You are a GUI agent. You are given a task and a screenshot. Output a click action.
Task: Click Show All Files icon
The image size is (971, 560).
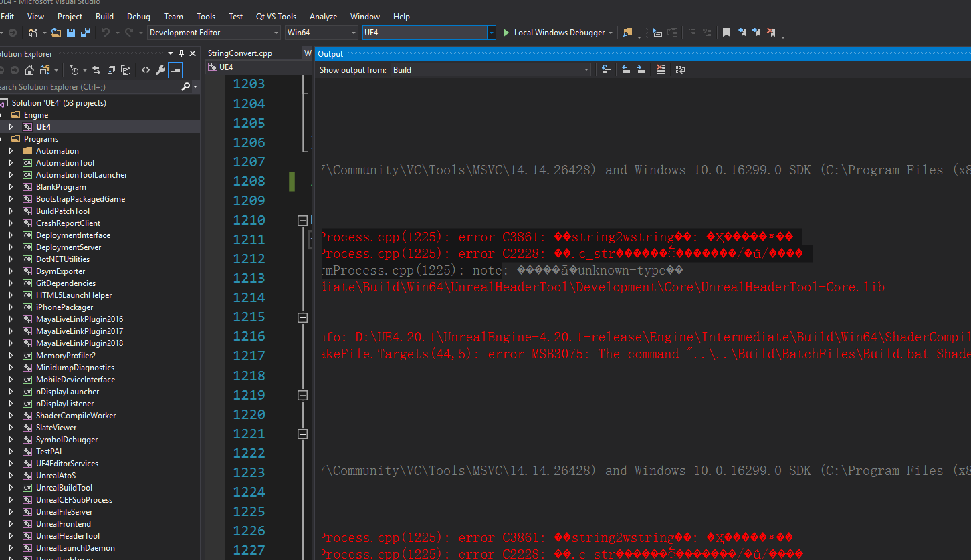point(126,69)
